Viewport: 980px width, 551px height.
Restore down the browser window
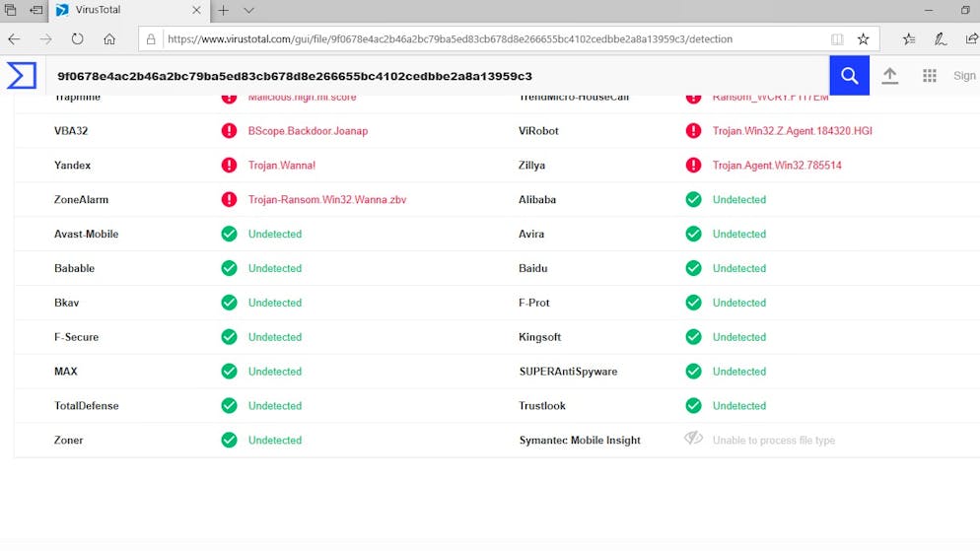[x=965, y=10]
